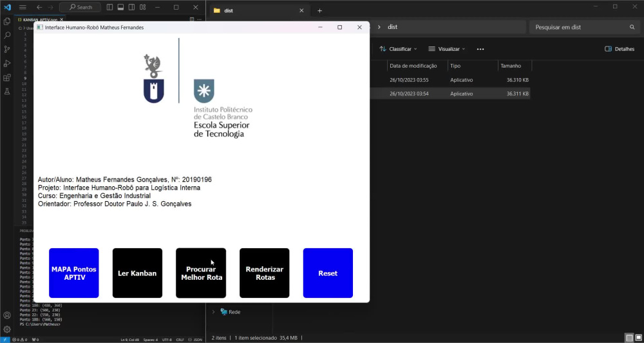
Task: Open Extensions view in VS Code
Action: point(7,77)
